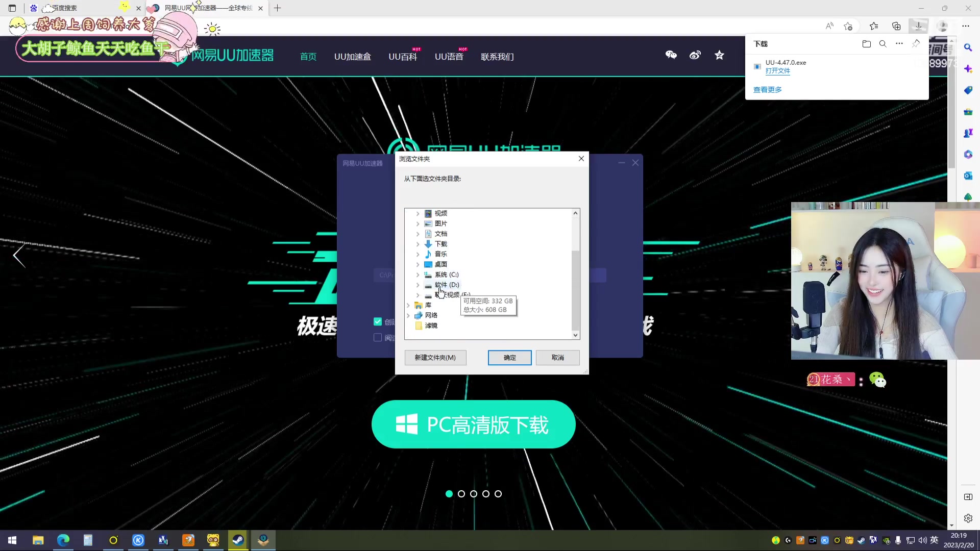Click the settings gear in browser sidebar
Viewport: 980px width, 551px height.
click(x=968, y=518)
